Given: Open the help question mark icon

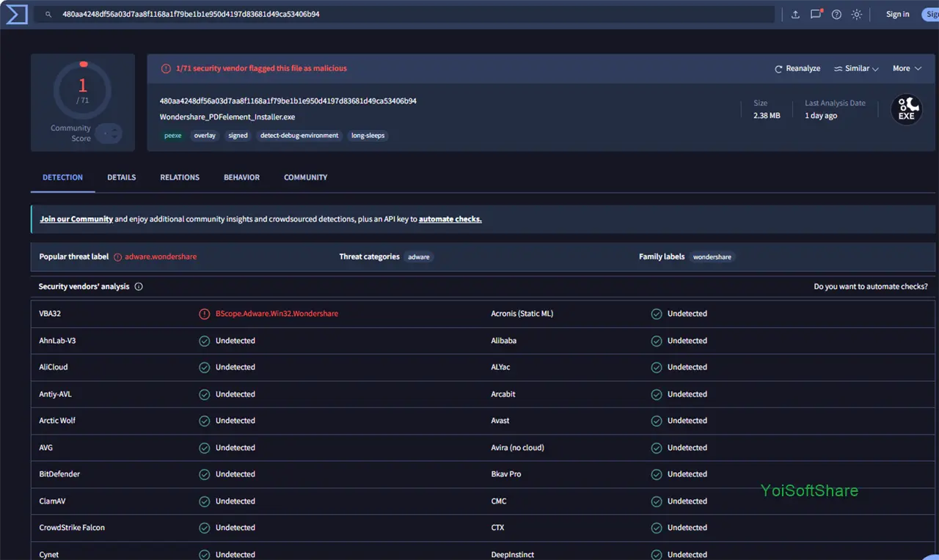Looking at the screenshot, I should point(836,15).
